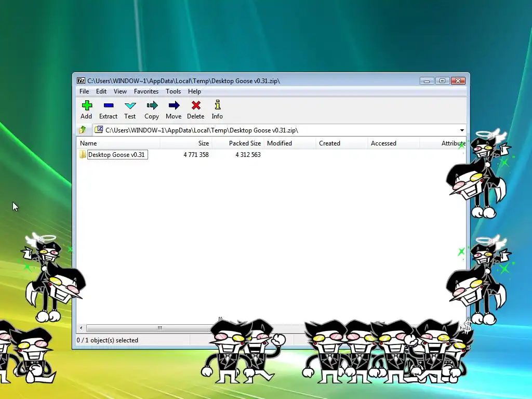Maximize the 7-Zip window

tap(443, 81)
